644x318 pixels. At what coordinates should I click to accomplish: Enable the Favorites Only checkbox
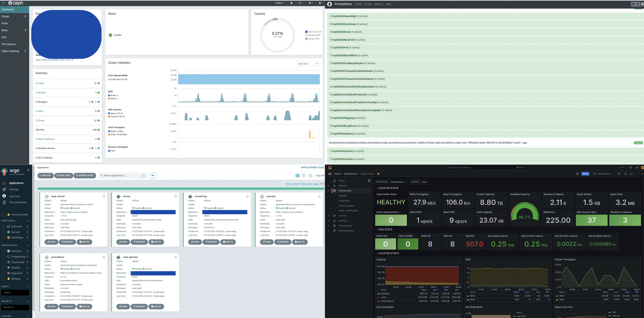pos(4,215)
